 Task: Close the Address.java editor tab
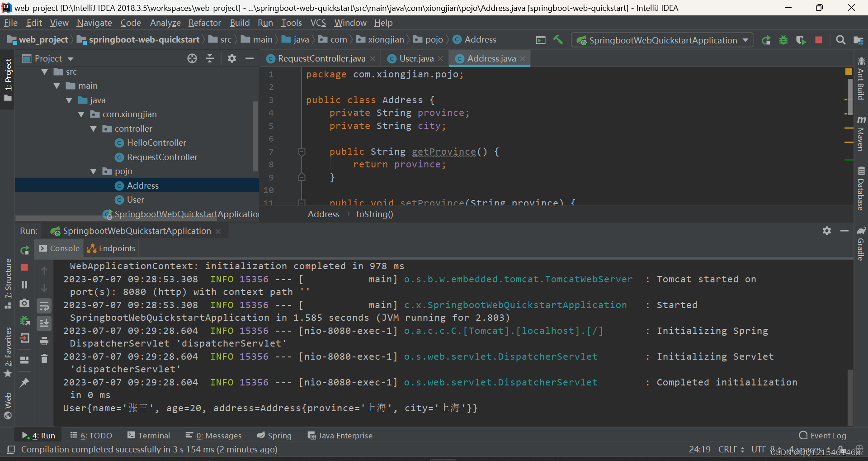(x=523, y=59)
